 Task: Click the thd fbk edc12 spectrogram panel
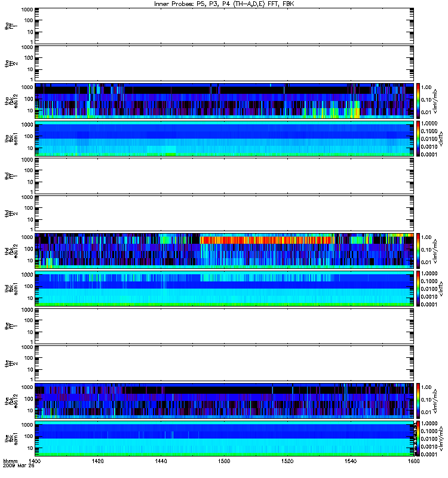tap(225, 250)
